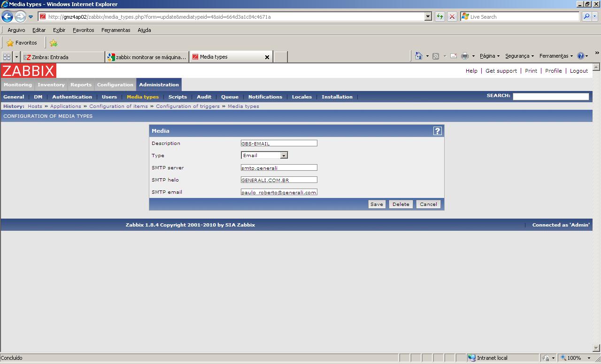
Task: Click the browser Forward arrow button
Action: coord(20,17)
